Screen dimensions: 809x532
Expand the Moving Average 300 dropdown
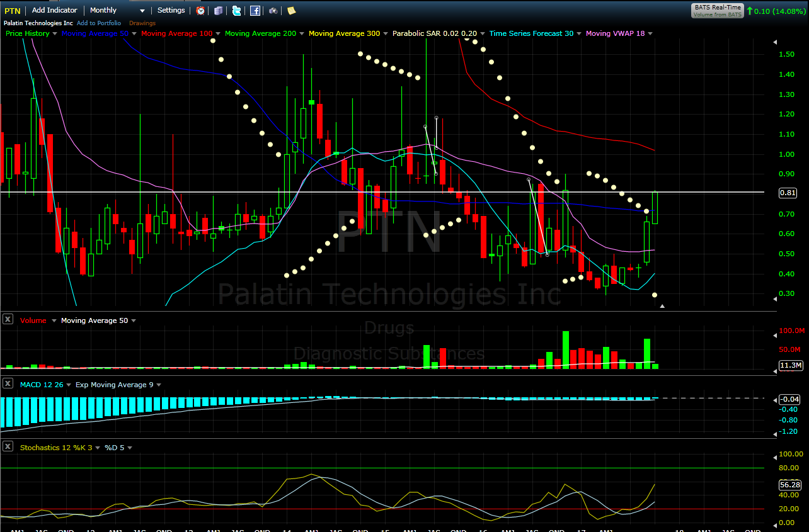tap(386, 33)
